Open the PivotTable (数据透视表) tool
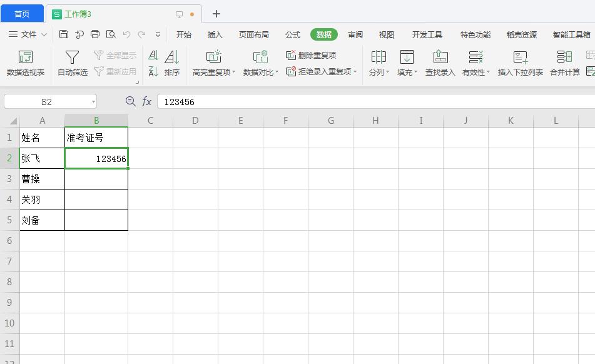The width and height of the screenshot is (595, 364). (x=26, y=63)
